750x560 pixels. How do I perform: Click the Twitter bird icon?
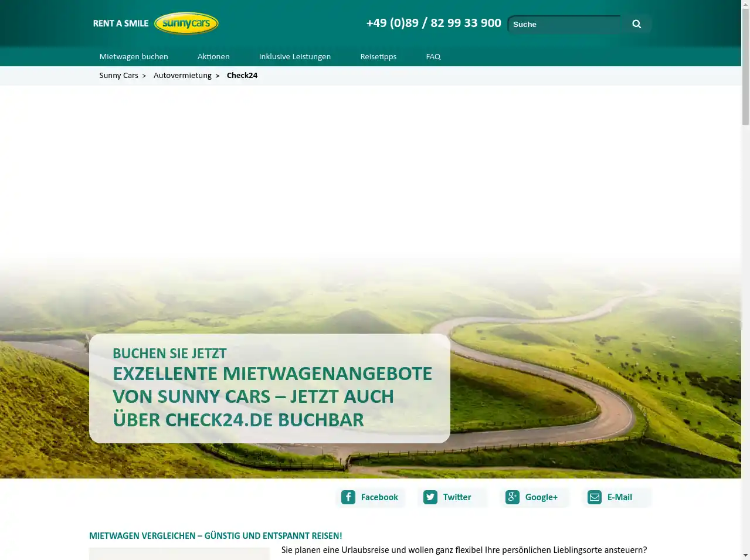pyautogui.click(x=430, y=497)
